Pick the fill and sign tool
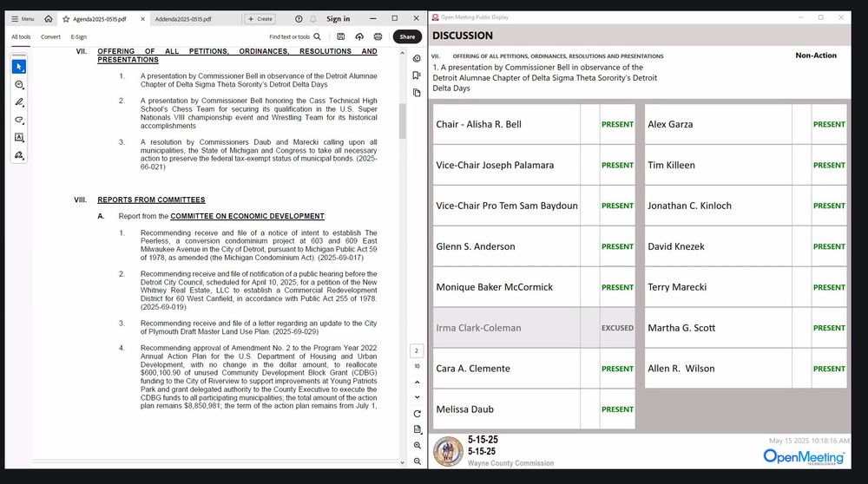 19,155
